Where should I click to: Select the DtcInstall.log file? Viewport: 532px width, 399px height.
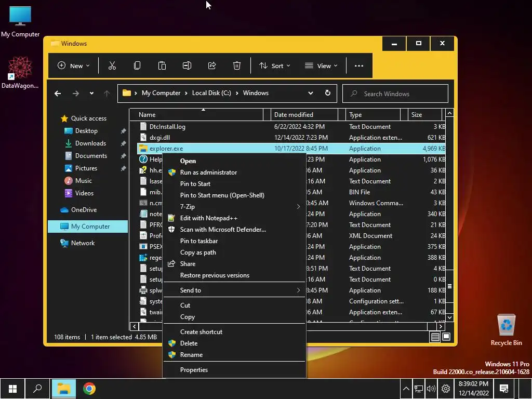point(291,127)
